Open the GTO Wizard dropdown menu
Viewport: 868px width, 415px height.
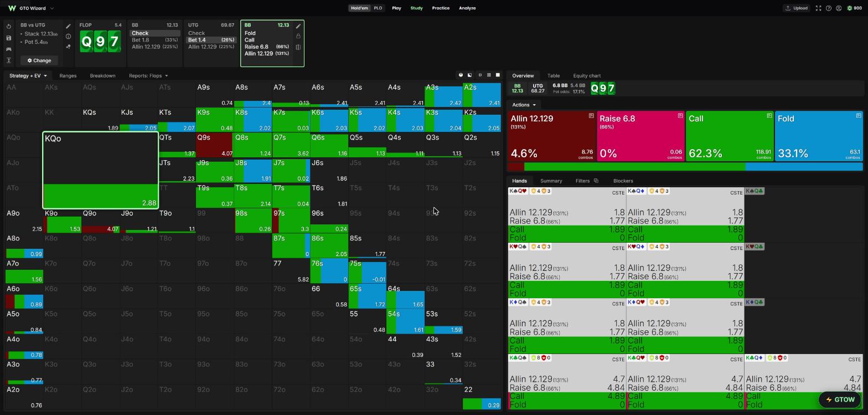(x=31, y=8)
